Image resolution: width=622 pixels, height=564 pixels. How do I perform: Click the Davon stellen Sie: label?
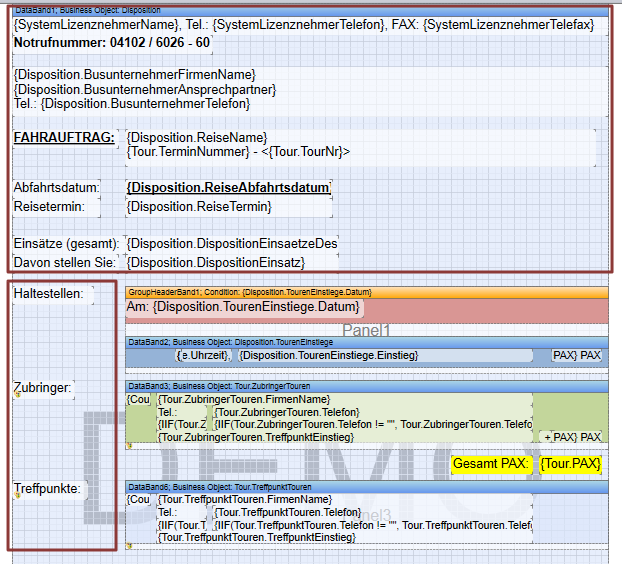[x=65, y=263]
